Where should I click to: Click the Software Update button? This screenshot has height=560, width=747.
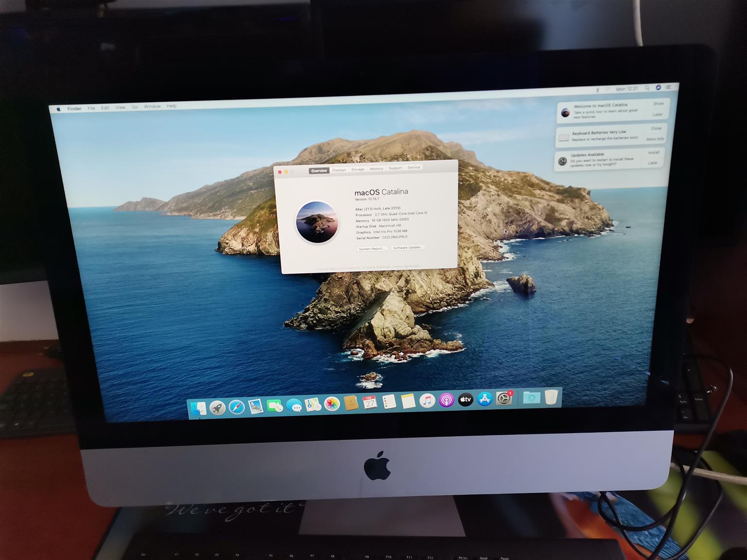pyautogui.click(x=408, y=247)
